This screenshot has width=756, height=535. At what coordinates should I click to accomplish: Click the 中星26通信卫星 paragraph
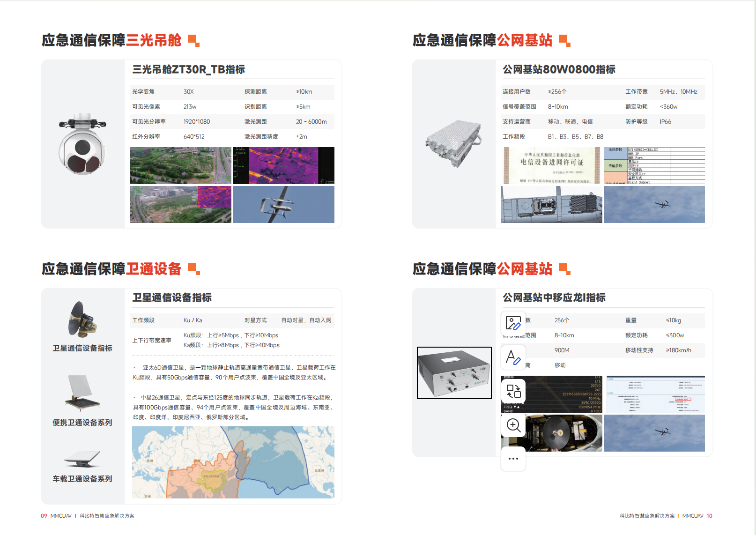click(234, 407)
